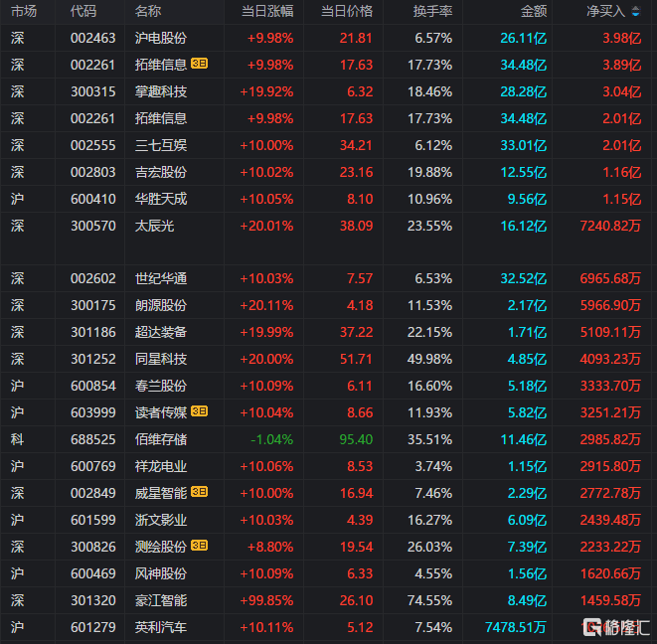
Task: Click stock code 002463
Action: point(93,38)
